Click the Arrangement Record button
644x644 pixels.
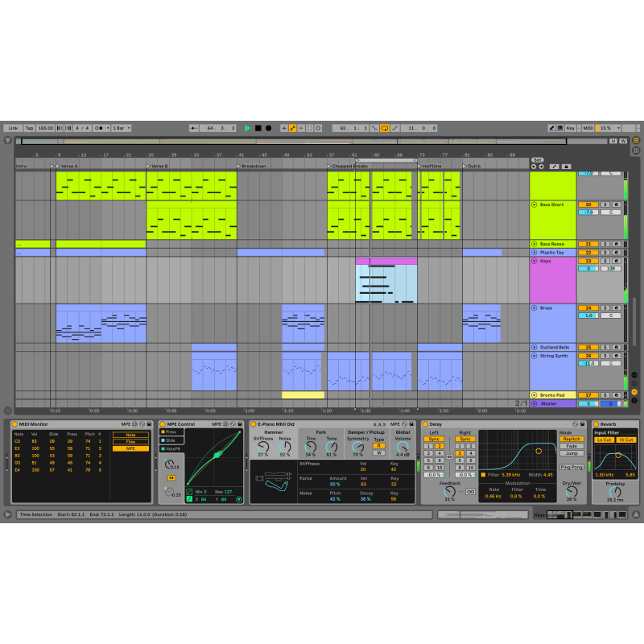268,128
